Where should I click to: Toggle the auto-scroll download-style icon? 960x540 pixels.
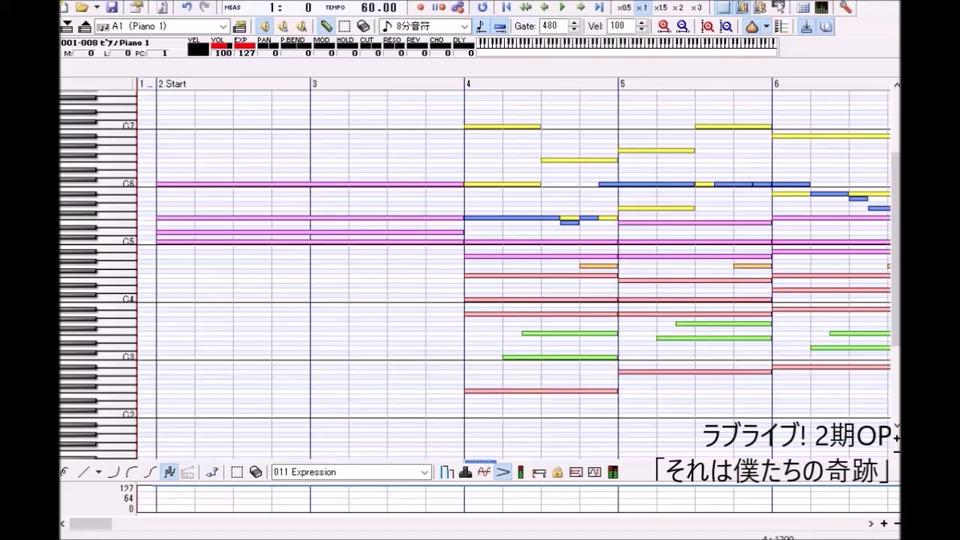tap(806, 26)
